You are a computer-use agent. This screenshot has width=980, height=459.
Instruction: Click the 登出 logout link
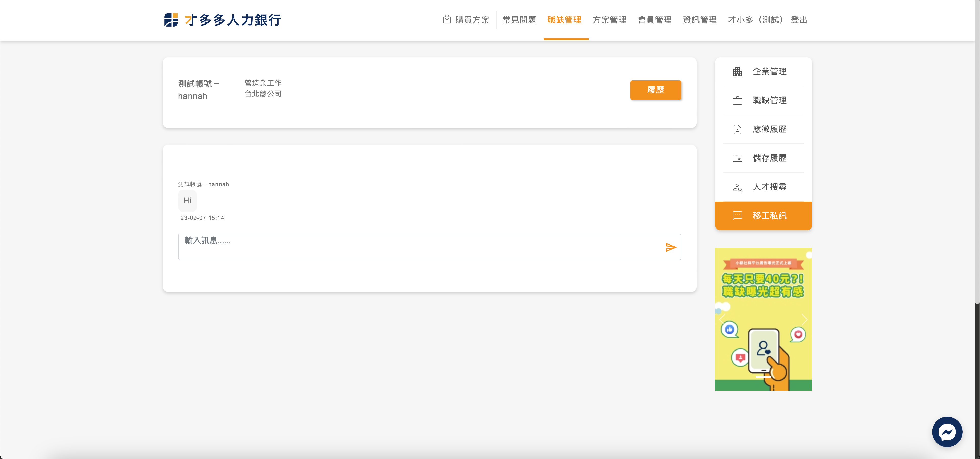[799, 20]
